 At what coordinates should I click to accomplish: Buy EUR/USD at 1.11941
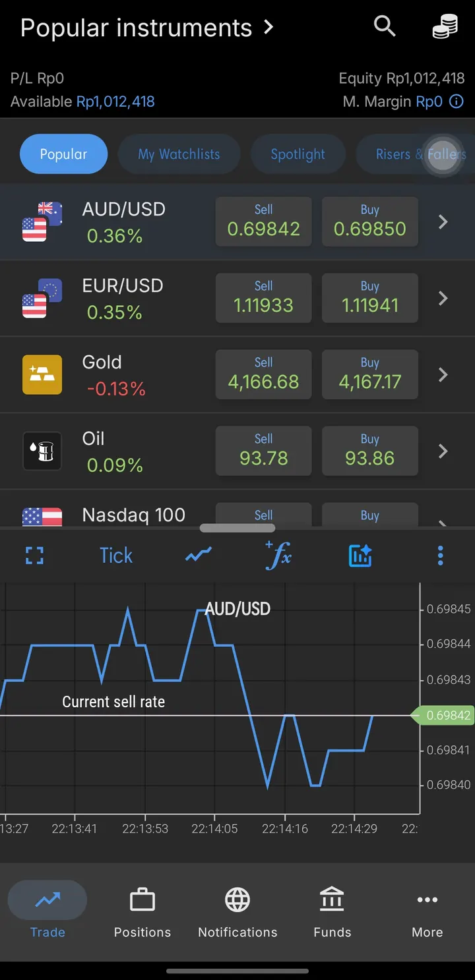370,298
